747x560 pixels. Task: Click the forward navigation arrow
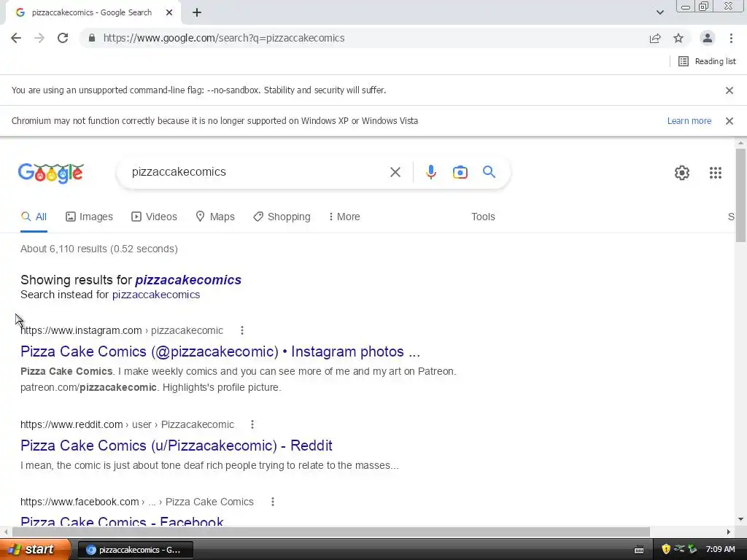click(39, 38)
